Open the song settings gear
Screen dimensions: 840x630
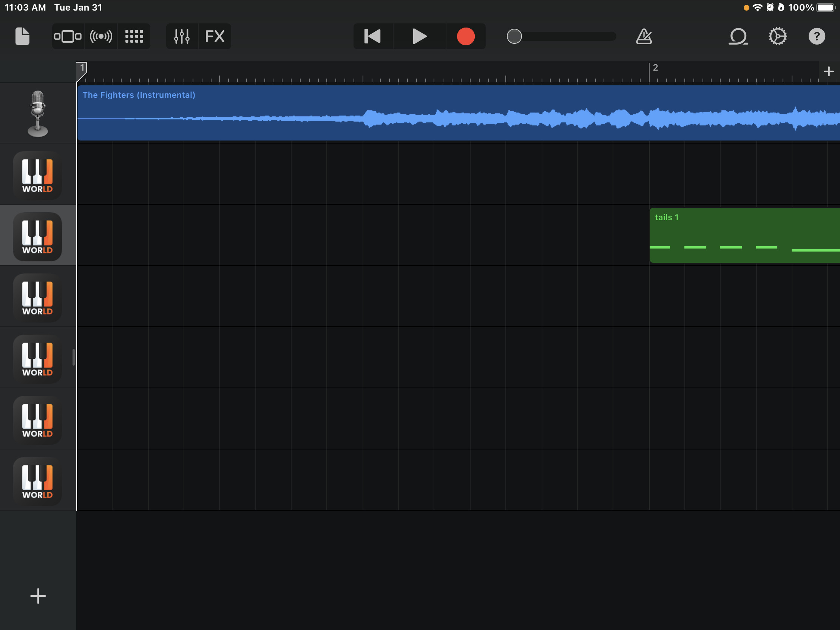[778, 36]
